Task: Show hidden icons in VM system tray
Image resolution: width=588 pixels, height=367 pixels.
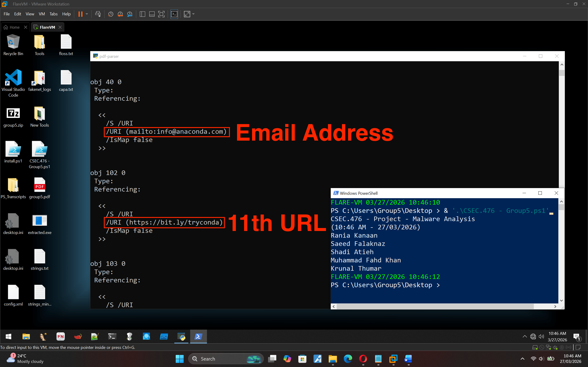Action: click(525, 336)
